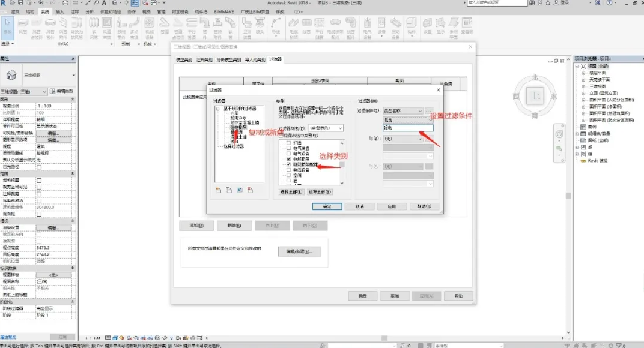The image size is (644, 348).
Task: Uncheck the 电缆桥架 category checkbox
Action: (x=289, y=159)
